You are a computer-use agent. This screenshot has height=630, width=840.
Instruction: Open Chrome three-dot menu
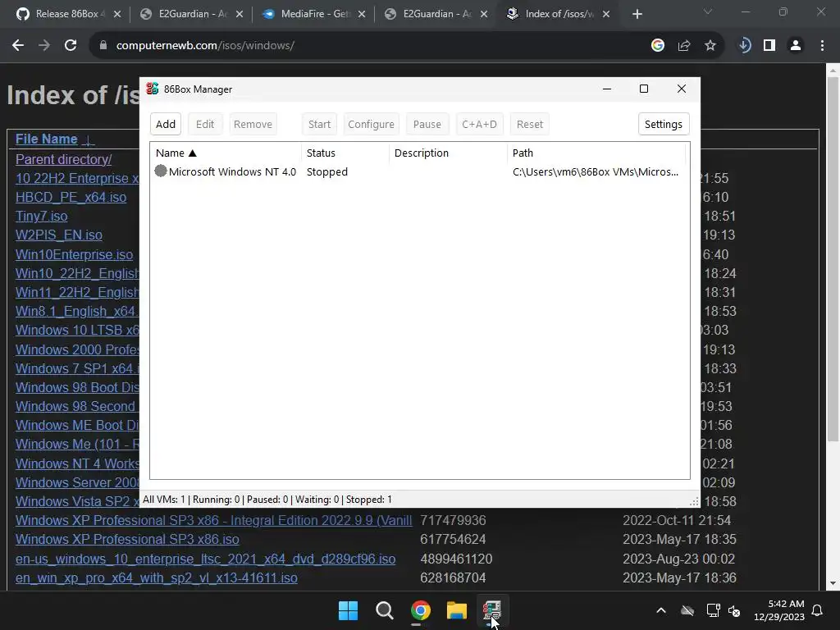click(822, 46)
